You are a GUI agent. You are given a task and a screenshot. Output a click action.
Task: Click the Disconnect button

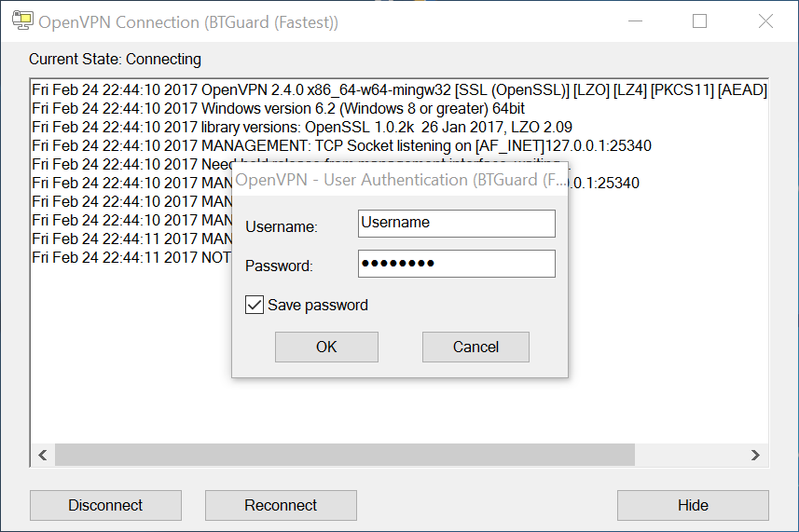pos(105,505)
